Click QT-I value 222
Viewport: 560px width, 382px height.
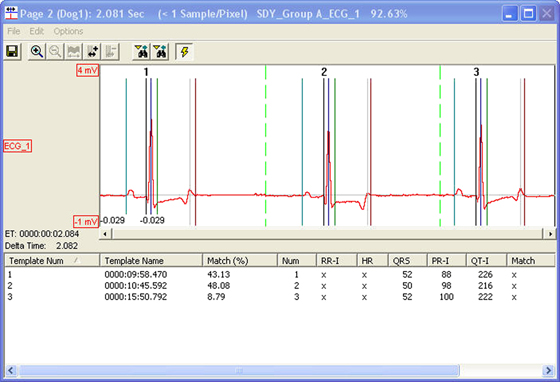[x=485, y=297]
